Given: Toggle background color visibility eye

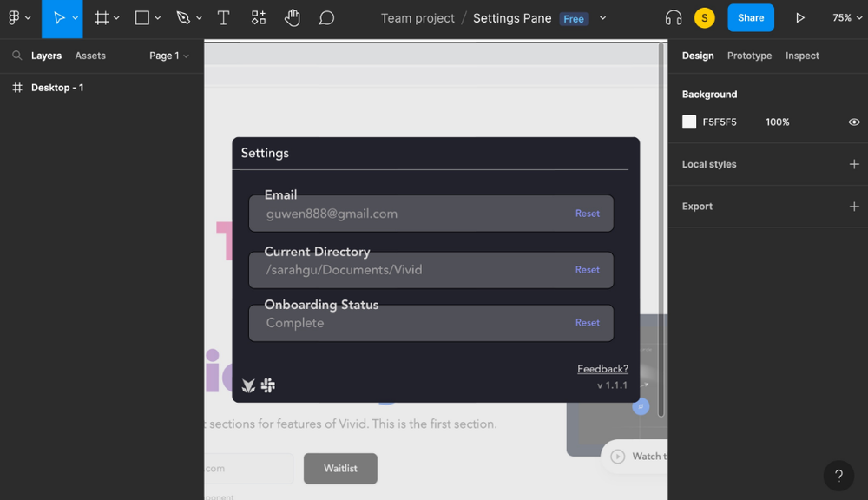Looking at the screenshot, I should click(x=854, y=122).
